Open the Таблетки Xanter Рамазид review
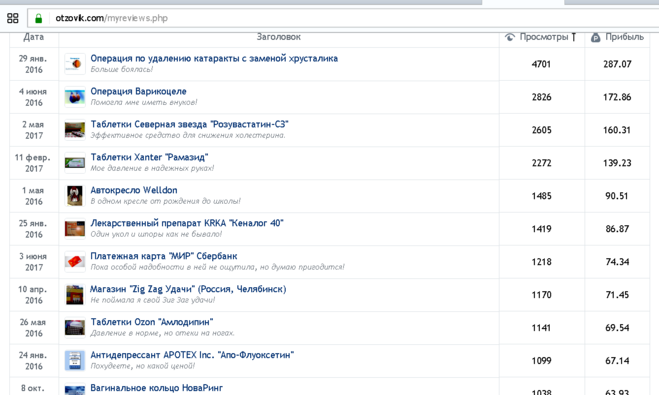Viewport: 659px width, 395px height. [x=149, y=157]
